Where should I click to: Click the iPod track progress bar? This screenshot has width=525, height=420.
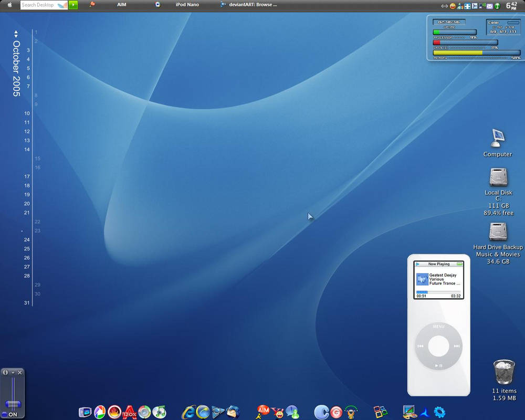pyautogui.click(x=438, y=292)
